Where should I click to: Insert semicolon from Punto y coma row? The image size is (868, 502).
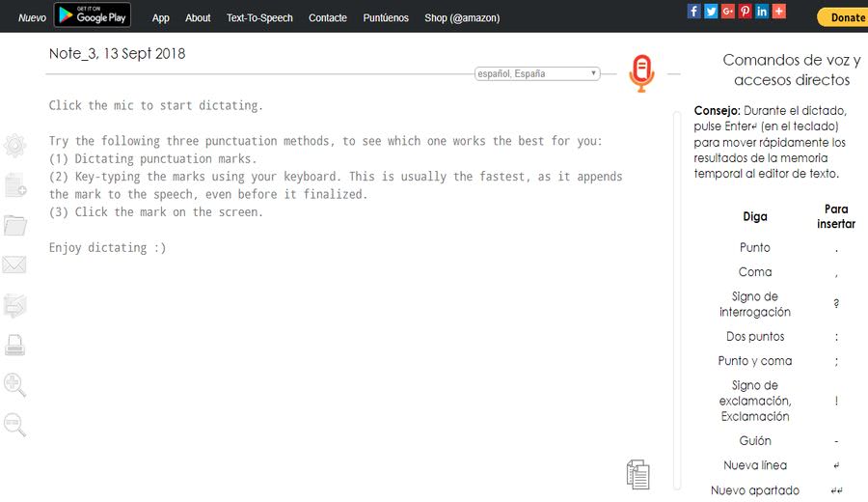point(836,361)
